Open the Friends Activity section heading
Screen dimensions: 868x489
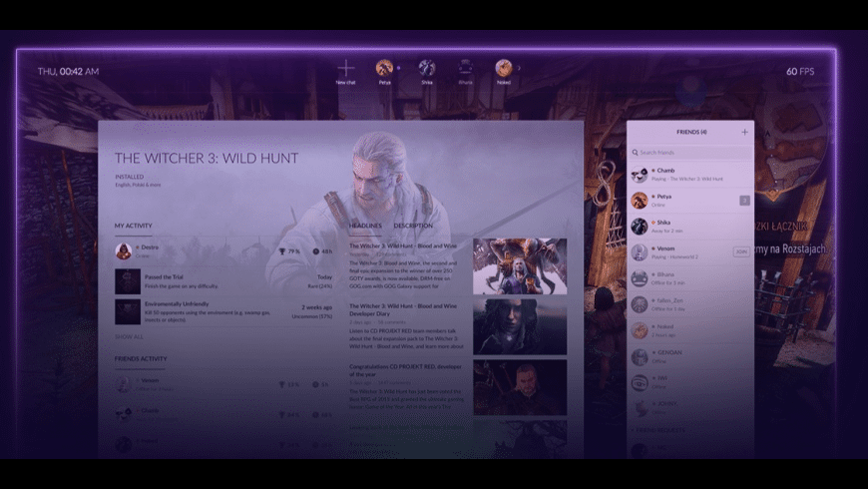pos(141,359)
